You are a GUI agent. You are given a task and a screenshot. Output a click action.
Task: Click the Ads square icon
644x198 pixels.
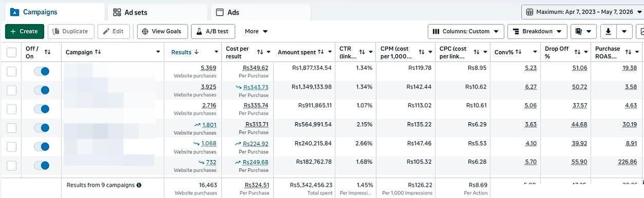click(220, 12)
